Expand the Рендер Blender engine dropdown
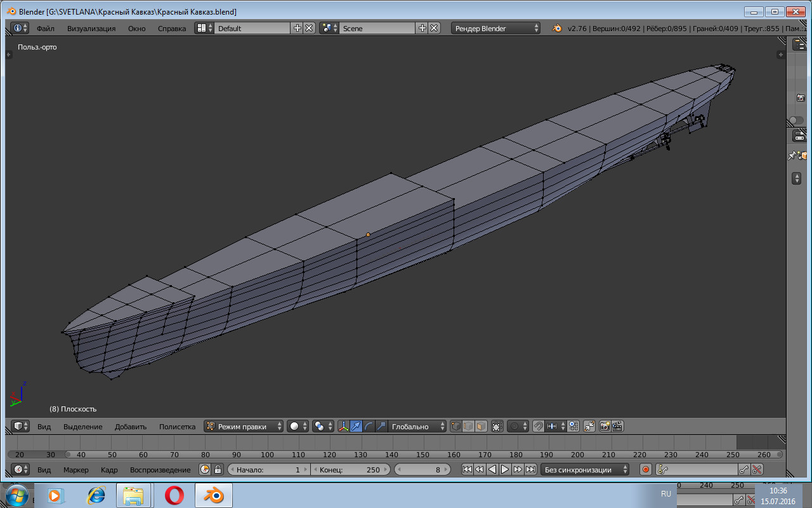This screenshot has width=812, height=508. point(496,28)
